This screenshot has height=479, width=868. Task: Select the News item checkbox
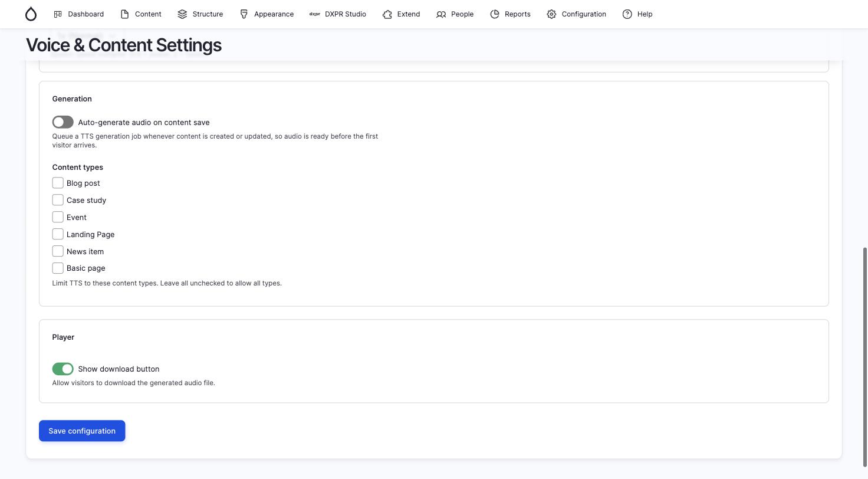58,251
